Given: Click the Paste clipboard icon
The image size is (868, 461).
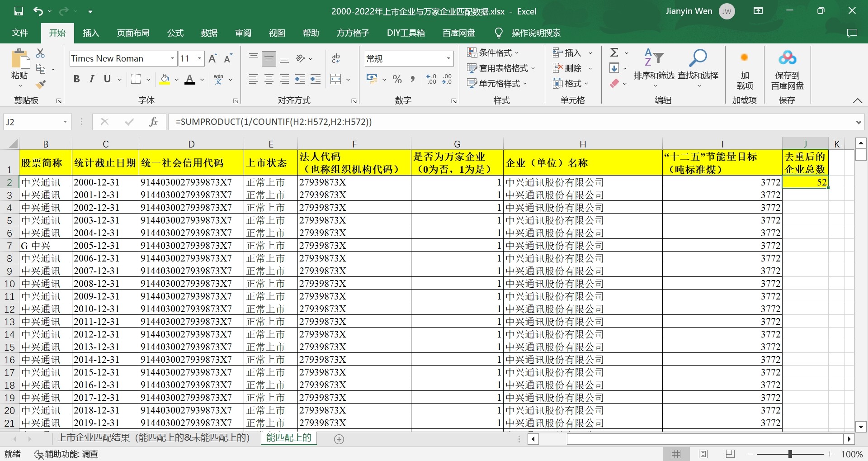Looking at the screenshot, I should pyautogui.click(x=19, y=59).
